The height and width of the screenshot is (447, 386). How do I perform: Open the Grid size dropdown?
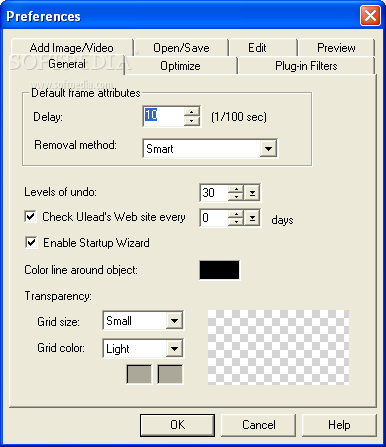click(x=174, y=321)
